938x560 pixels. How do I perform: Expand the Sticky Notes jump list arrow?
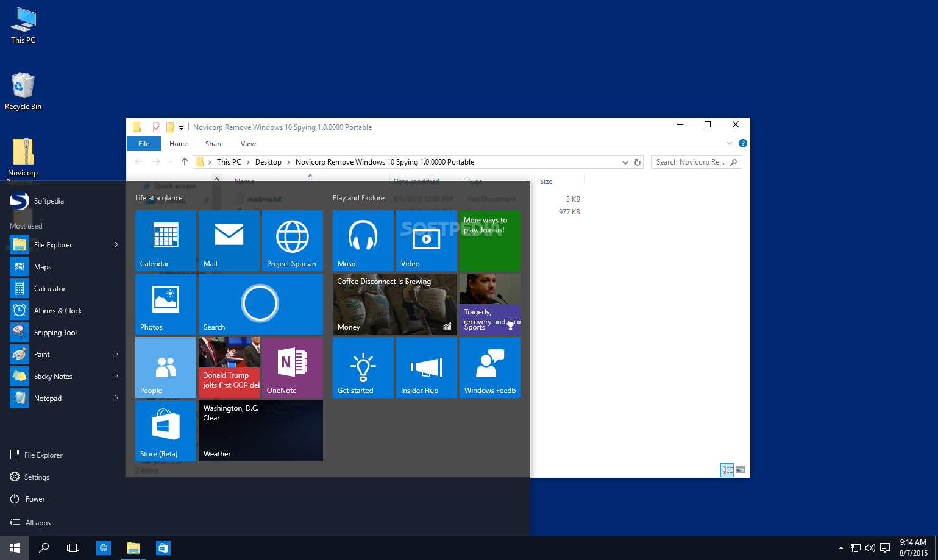coord(116,377)
